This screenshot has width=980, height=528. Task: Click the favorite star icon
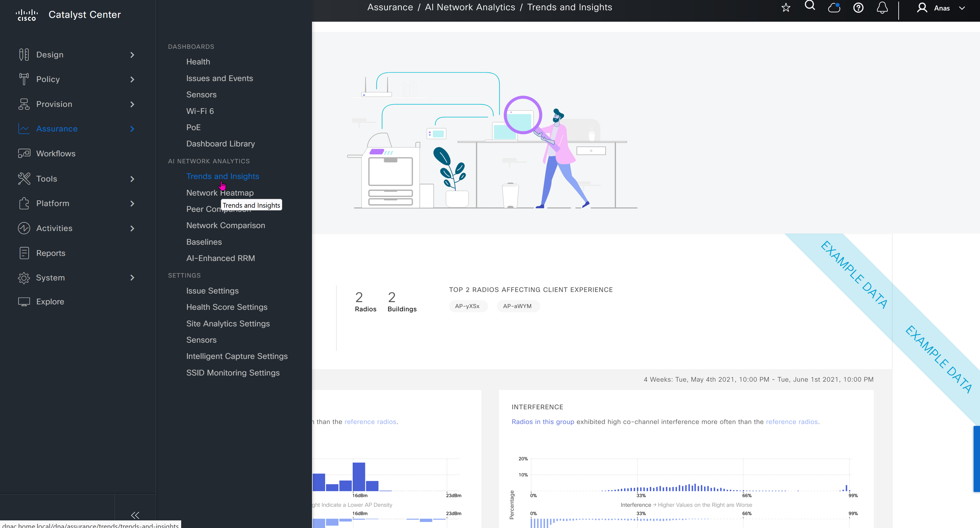coord(786,8)
